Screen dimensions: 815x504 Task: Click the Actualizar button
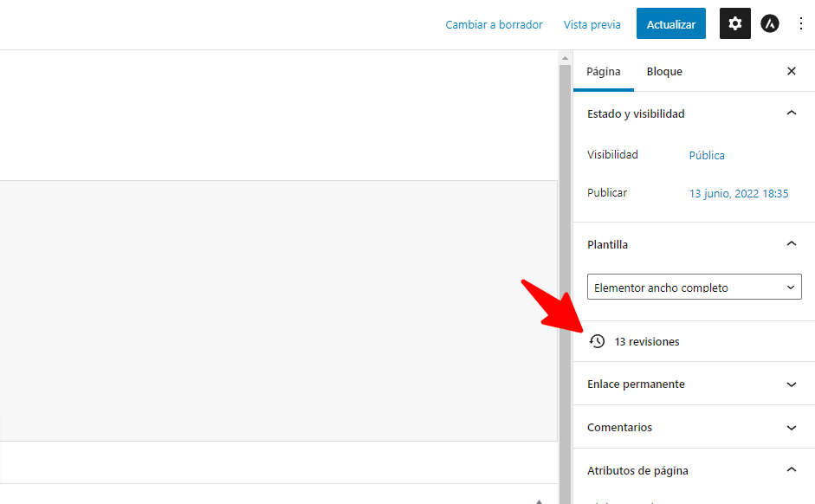671,23
